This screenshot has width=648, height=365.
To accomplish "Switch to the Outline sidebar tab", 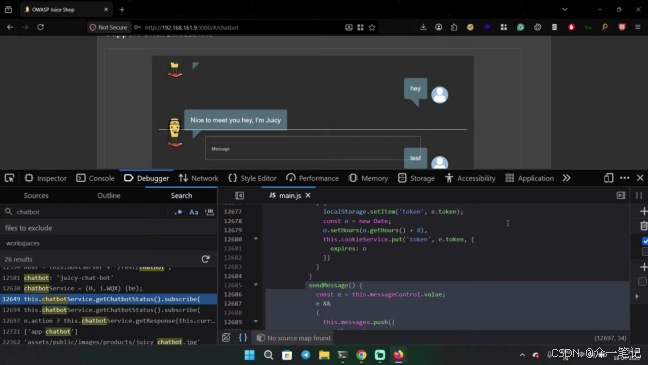I will [109, 196].
